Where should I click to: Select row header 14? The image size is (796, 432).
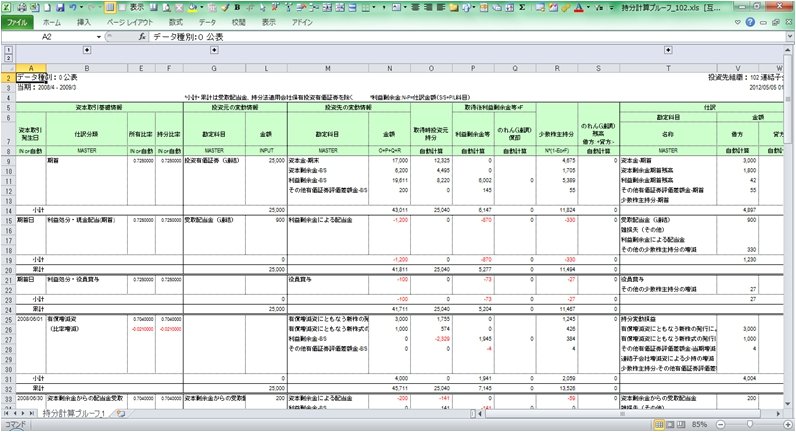click(8, 210)
